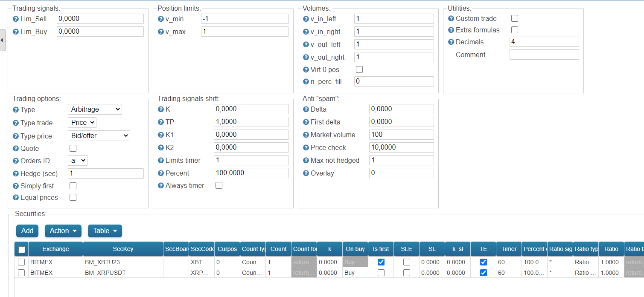644x297 pixels.
Task: Toggle select-all checkbox in securities table header
Action: (x=22, y=250)
